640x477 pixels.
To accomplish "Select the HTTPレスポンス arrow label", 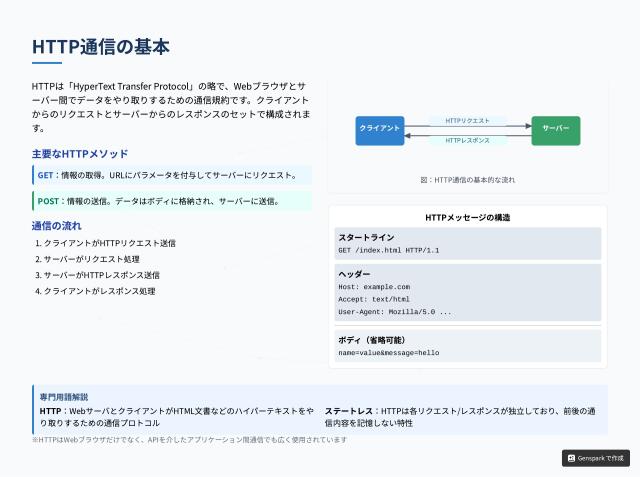I will [467, 140].
